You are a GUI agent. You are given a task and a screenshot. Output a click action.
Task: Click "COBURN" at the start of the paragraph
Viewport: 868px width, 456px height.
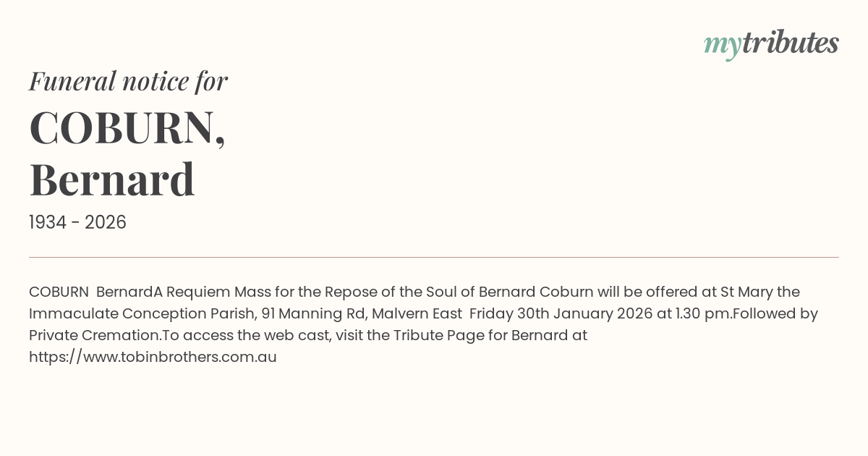59,292
